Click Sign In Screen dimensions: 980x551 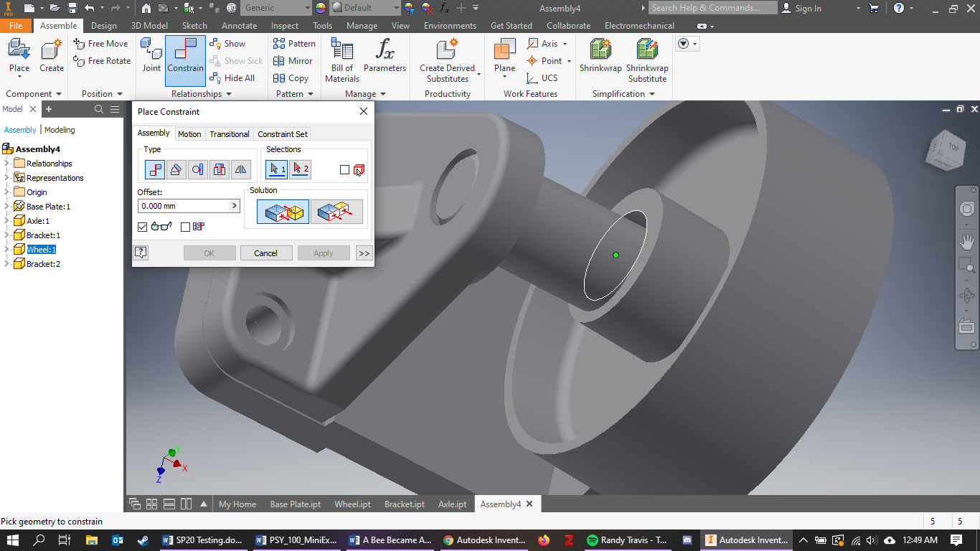pos(801,8)
